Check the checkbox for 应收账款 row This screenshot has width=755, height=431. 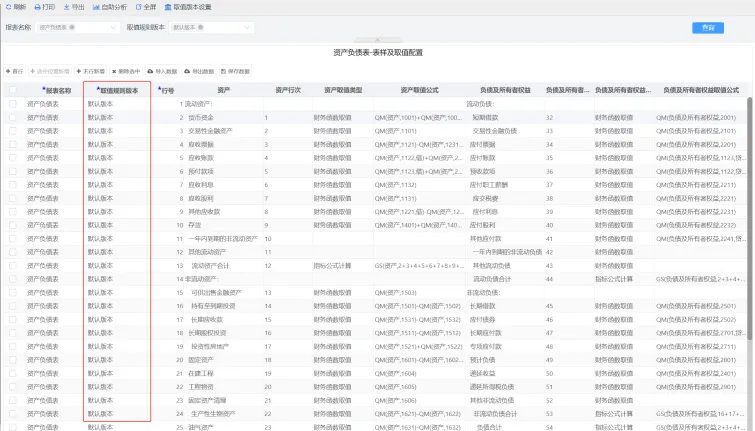point(13,157)
